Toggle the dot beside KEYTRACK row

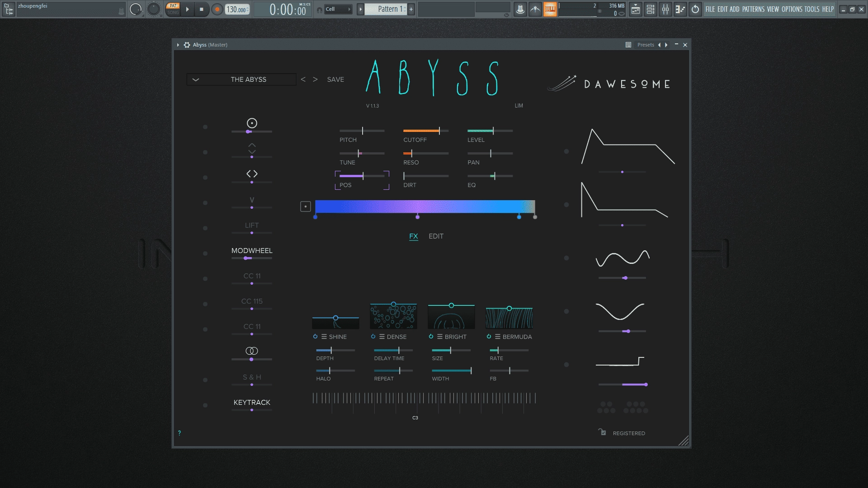coord(205,405)
